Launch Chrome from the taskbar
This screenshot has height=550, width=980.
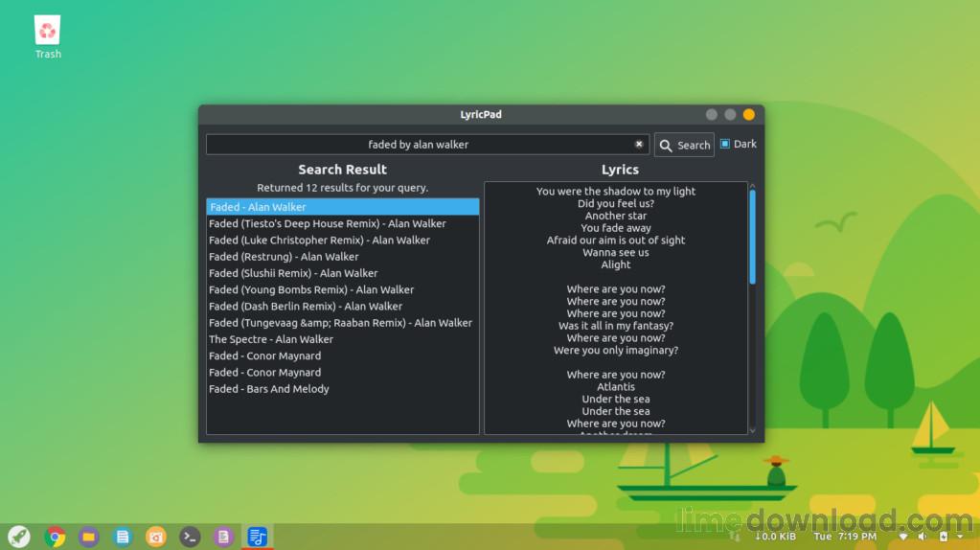point(55,537)
